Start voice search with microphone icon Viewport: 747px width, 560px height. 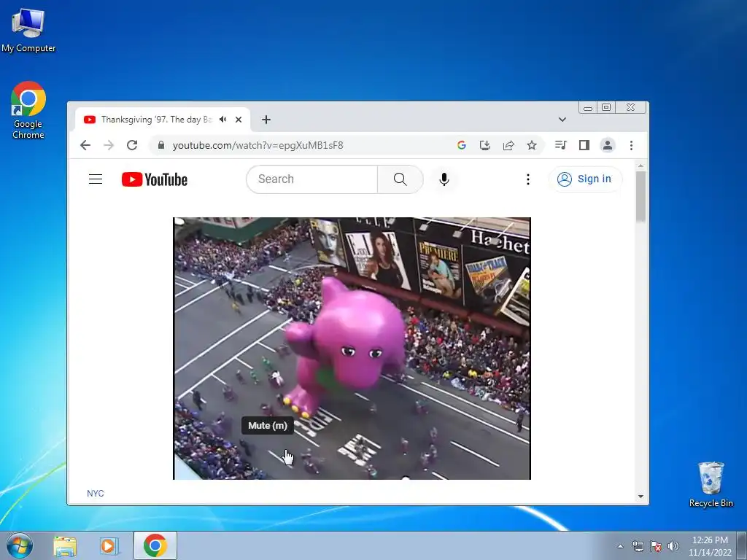pyautogui.click(x=444, y=179)
